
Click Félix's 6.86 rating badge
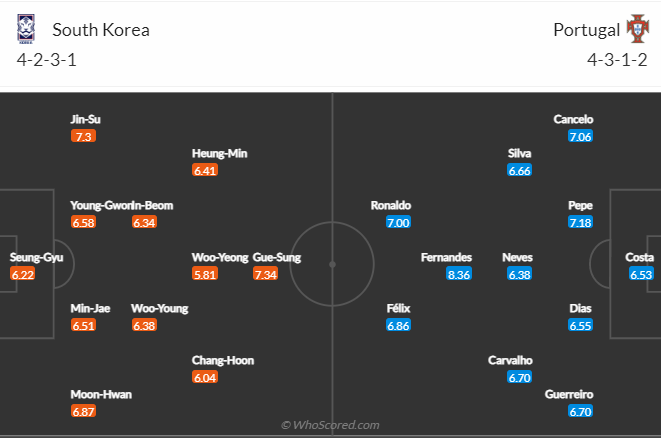(398, 325)
